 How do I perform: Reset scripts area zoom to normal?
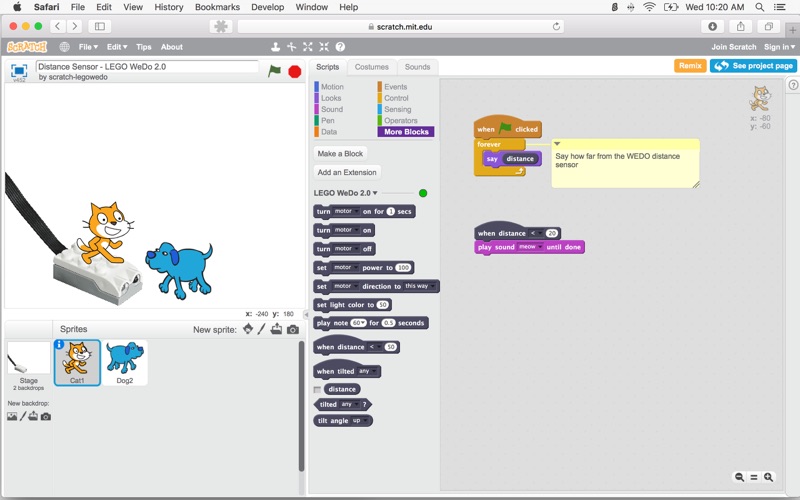754,477
